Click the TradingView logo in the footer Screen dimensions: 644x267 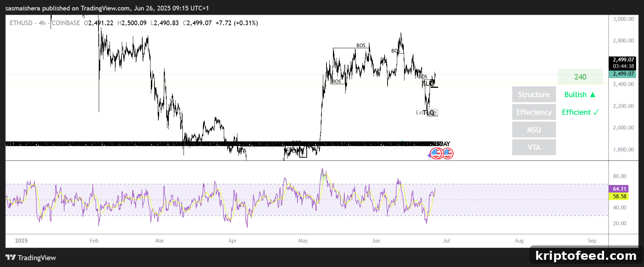(31, 258)
